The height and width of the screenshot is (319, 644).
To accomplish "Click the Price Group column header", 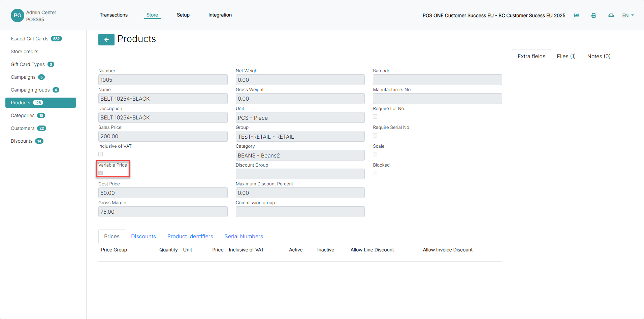I will [114, 250].
